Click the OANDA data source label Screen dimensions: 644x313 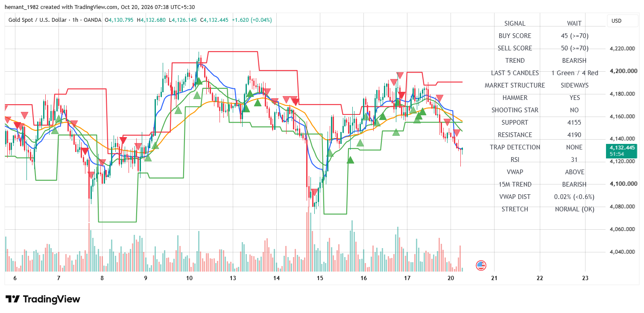click(93, 20)
